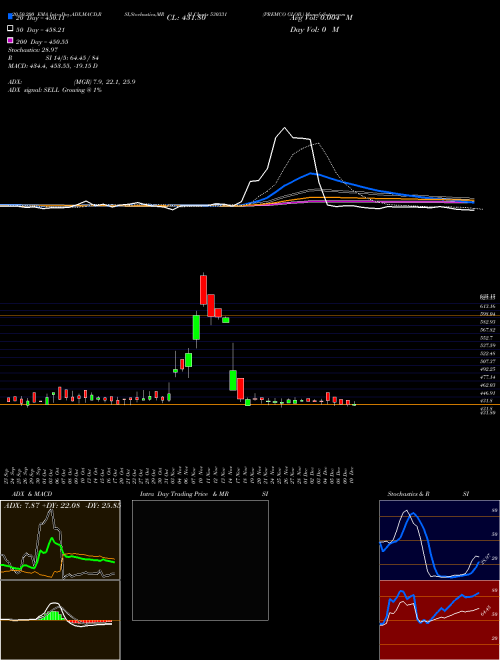Click the white 50 Day EMA legend swatch

[x=10, y=29]
